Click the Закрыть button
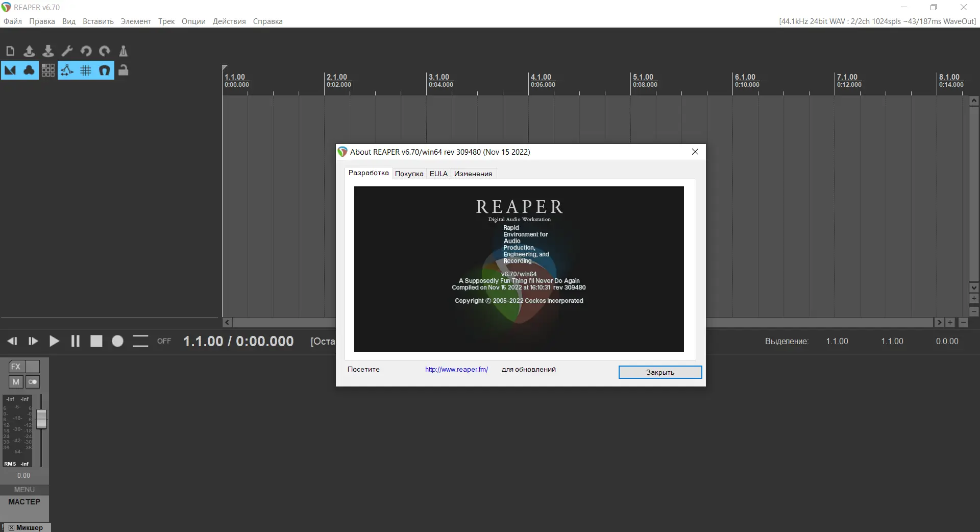The height and width of the screenshot is (532, 980). click(659, 372)
